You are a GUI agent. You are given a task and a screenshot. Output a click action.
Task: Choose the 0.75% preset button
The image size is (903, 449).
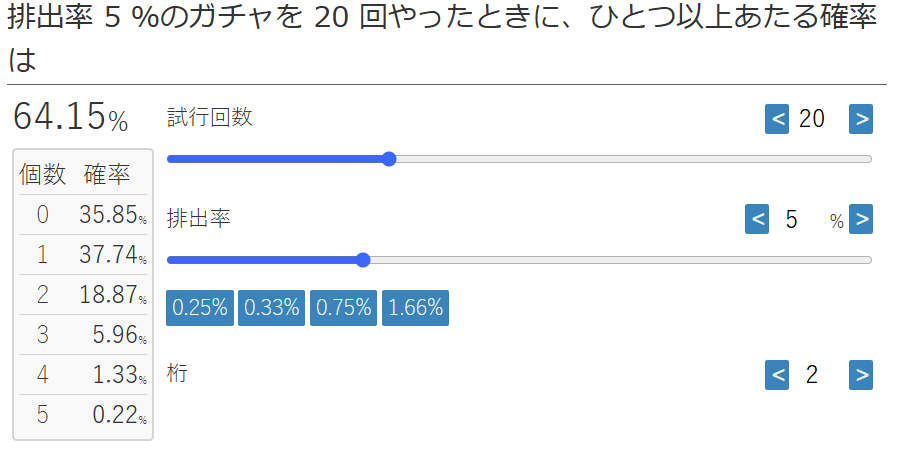343,308
